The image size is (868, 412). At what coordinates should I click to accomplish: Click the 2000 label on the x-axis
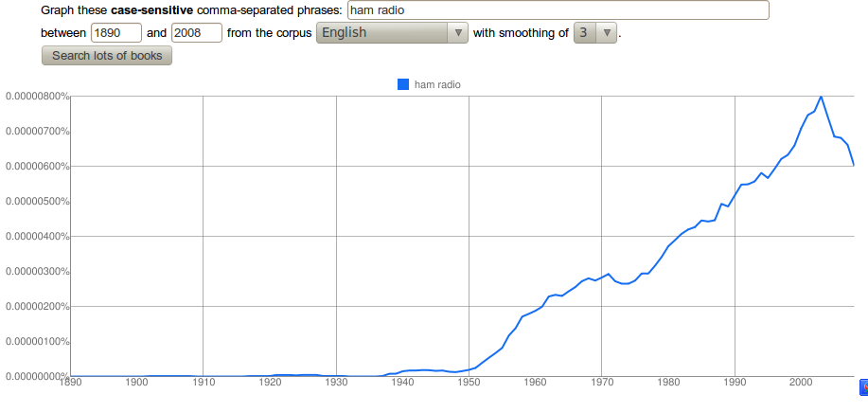pos(802,382)
